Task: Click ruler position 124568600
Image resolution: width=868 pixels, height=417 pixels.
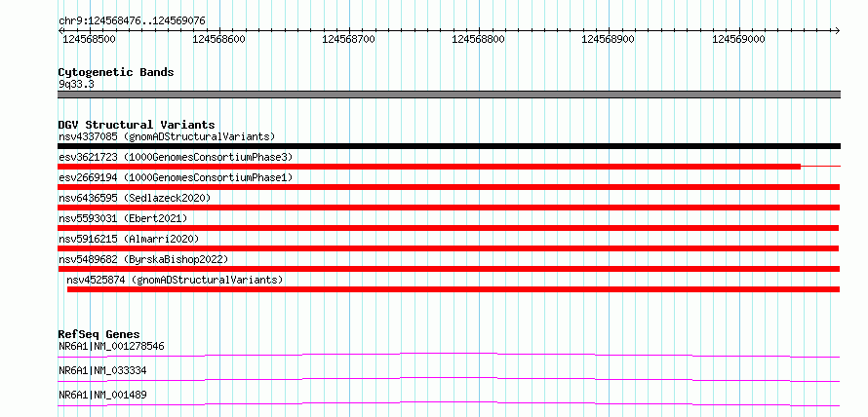Action: [x=218, y=39]
